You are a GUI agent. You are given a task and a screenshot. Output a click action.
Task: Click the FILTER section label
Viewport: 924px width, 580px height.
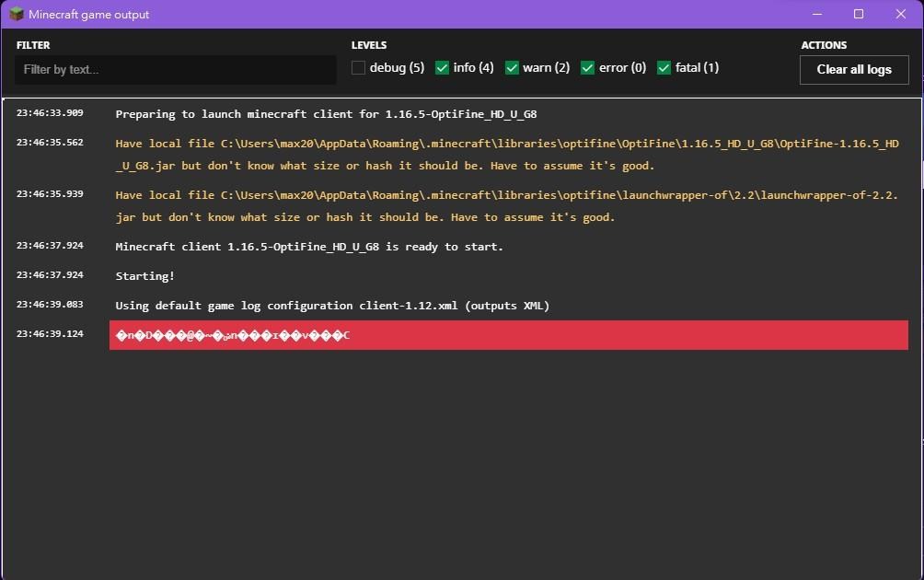(x=33, y=45)
